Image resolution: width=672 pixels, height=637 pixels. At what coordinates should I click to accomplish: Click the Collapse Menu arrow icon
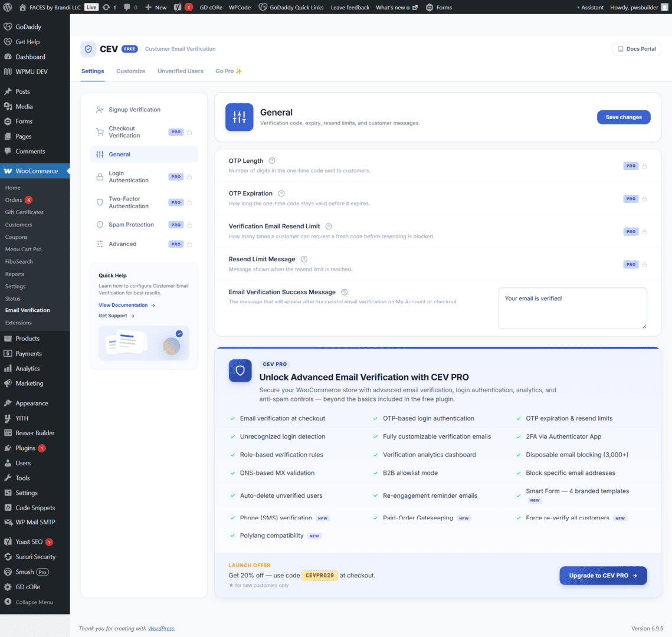8,602
